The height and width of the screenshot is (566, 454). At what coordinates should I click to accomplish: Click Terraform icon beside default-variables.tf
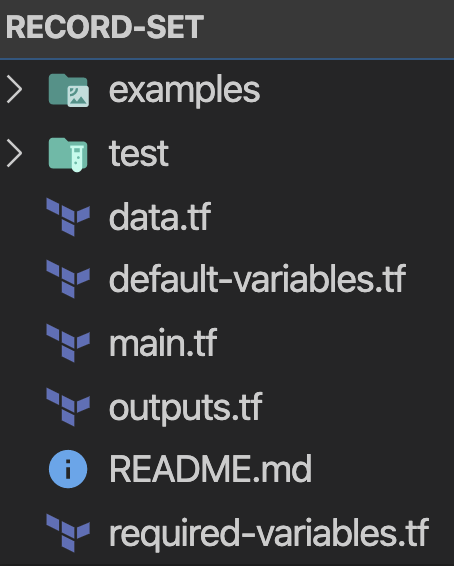tap(68, 280)
